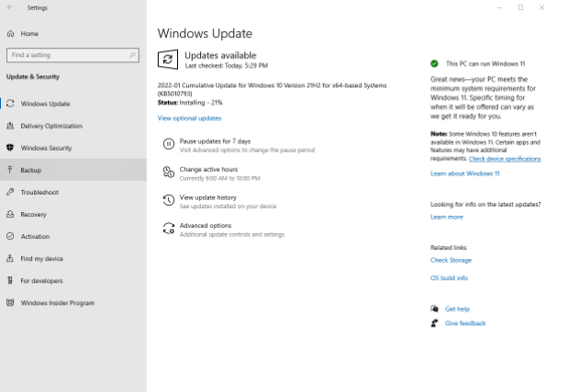The height and width of the screenshot is (392, 569).
Task: Click the Related links heading
Action: [449, 248]
